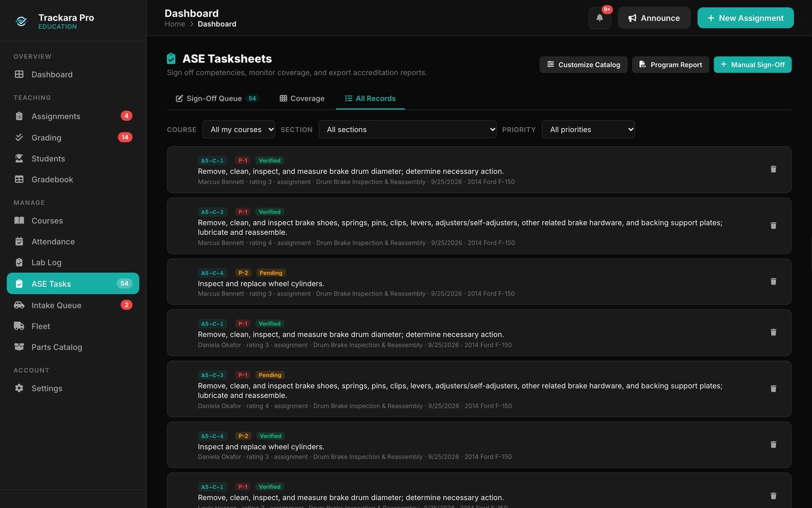Click the Parts Catalog box icon
Screen dimensions: 812x508
(19, 347)
